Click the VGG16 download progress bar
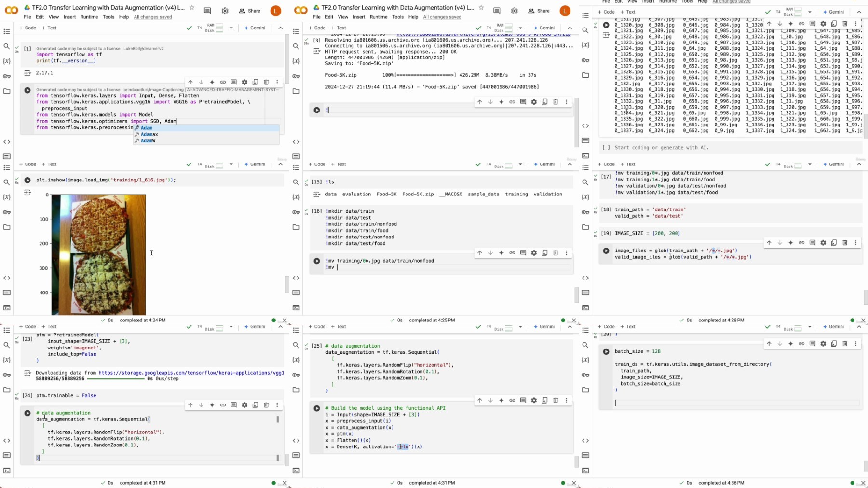Viewport: 868px width, 488px height. (115, 379)
